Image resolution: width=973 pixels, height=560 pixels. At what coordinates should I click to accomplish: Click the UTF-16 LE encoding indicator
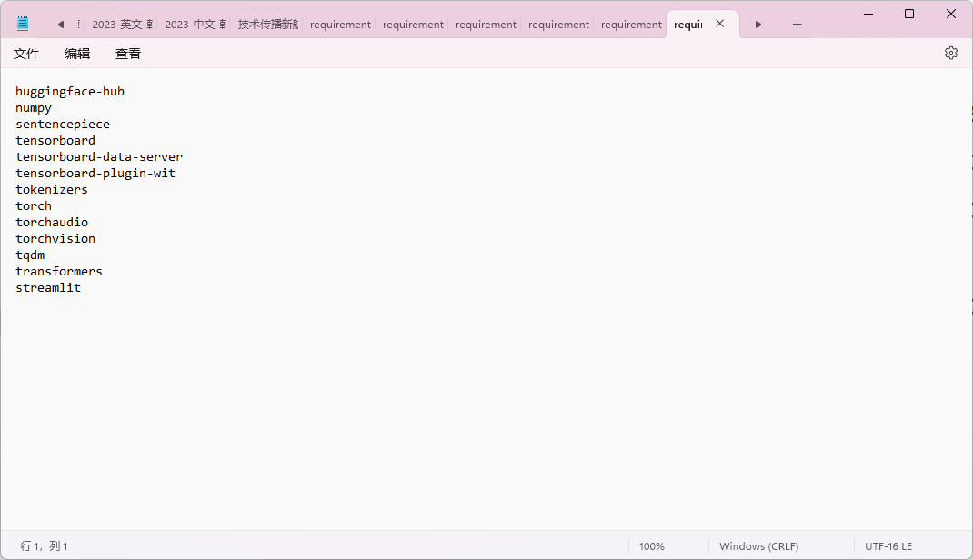pyautogui.click(x=888, y=546)
